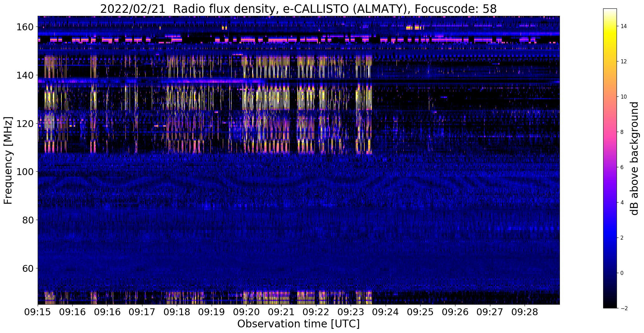
Task: Click the 09:20 time tick label
Action: pos(247,312)
